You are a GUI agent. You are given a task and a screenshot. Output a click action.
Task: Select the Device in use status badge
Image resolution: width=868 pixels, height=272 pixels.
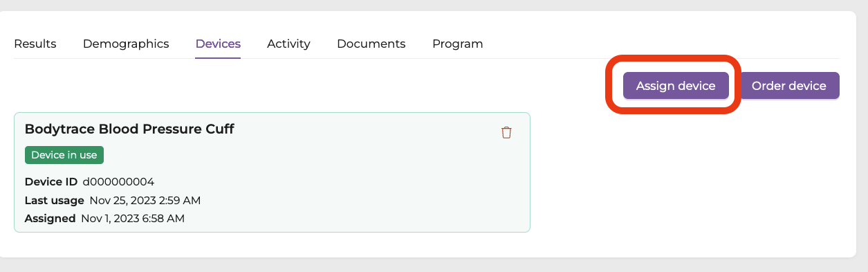pos(64,155)
